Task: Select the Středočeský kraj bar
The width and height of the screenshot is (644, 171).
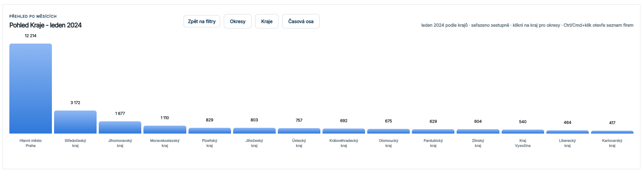Action: (x=75, y=122)
